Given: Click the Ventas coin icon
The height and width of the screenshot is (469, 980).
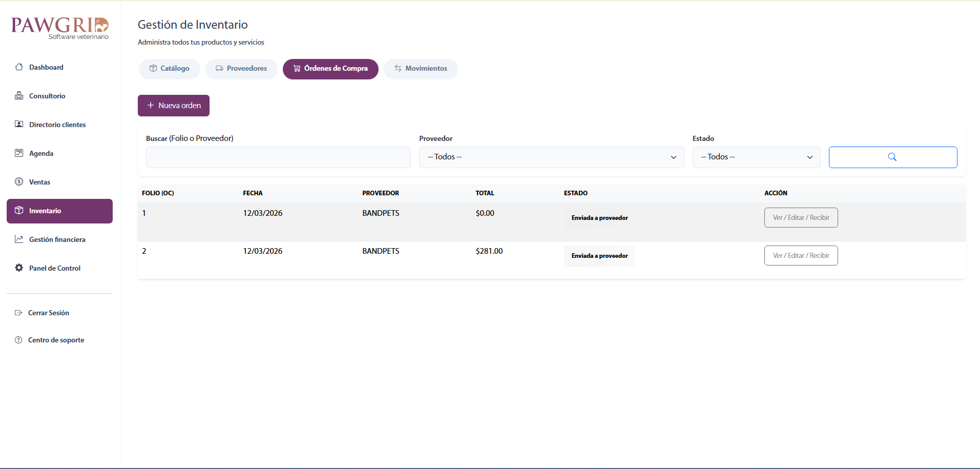Looking at the screenshot, I should (x=19, y=182).
